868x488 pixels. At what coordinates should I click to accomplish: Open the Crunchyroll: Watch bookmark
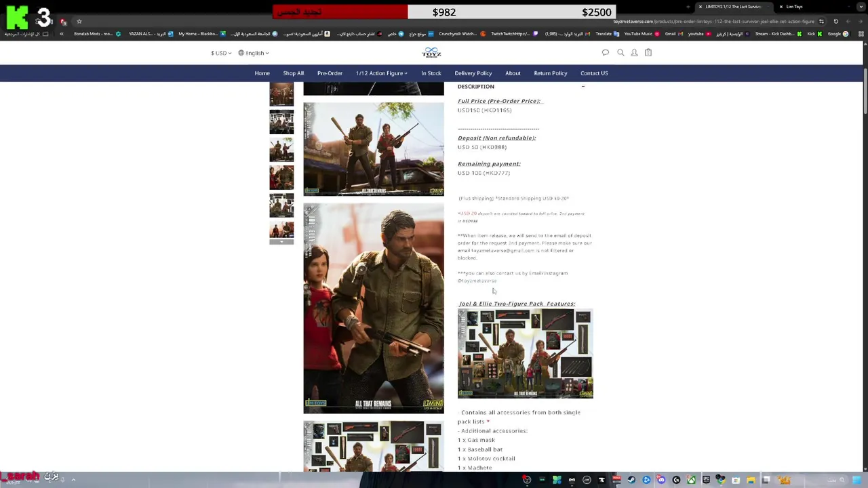coord(462,34)
